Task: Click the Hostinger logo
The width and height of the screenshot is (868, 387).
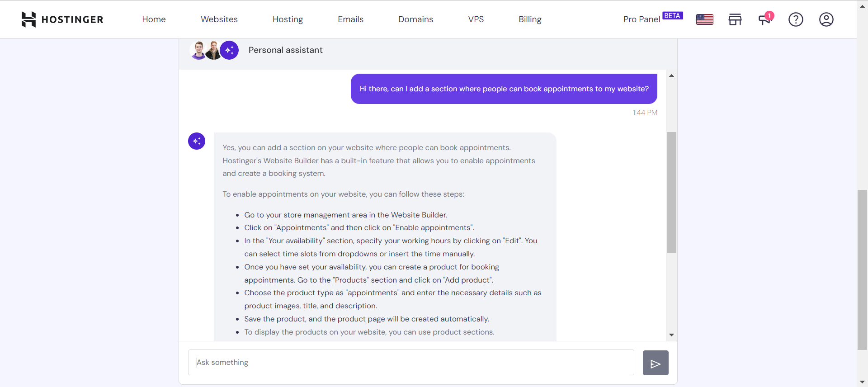Action: point(62,19)
